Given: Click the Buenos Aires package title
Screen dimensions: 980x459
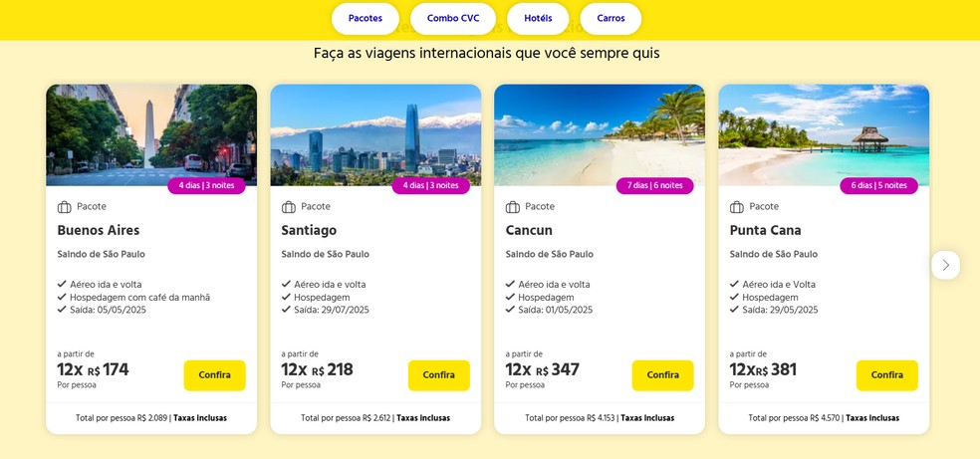Looking at the screenshot, I should tap(99, 231).
